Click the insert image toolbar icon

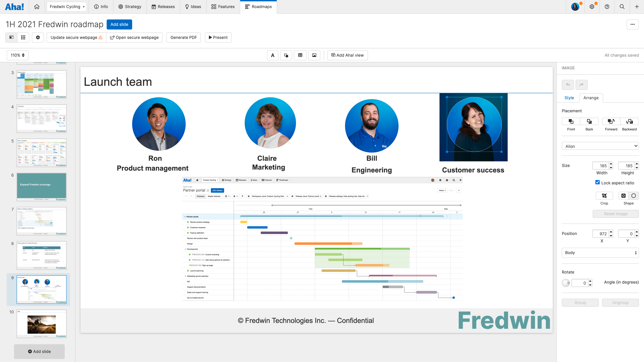314,55
